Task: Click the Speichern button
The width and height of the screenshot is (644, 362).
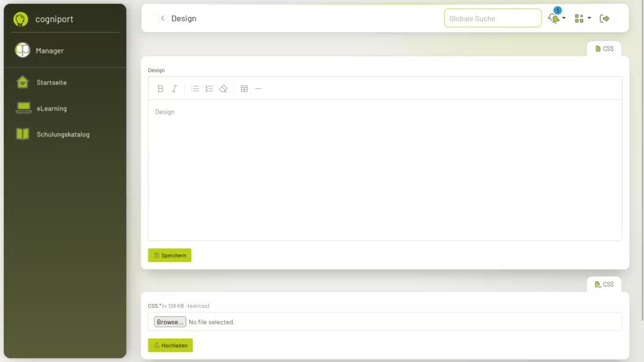Action: pyautogui.click(x=170, y=255)
